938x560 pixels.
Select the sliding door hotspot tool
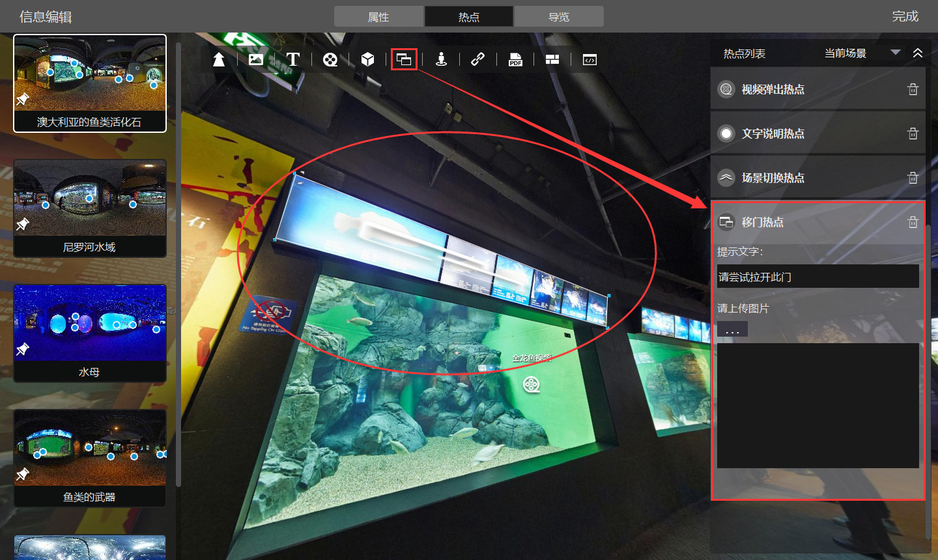(x=404, y=60)
